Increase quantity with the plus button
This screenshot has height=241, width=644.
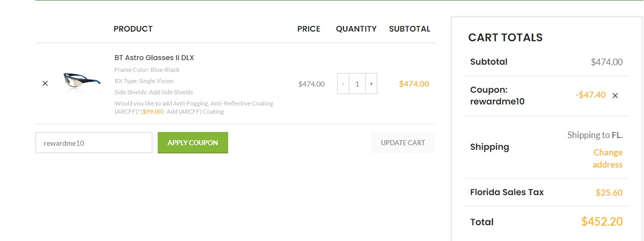click(x=371, y=84)
